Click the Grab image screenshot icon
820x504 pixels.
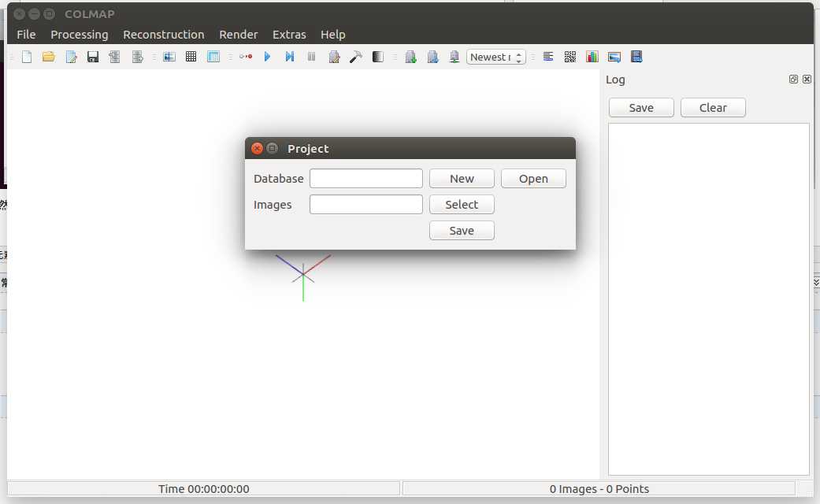click(x=614, y=57)
